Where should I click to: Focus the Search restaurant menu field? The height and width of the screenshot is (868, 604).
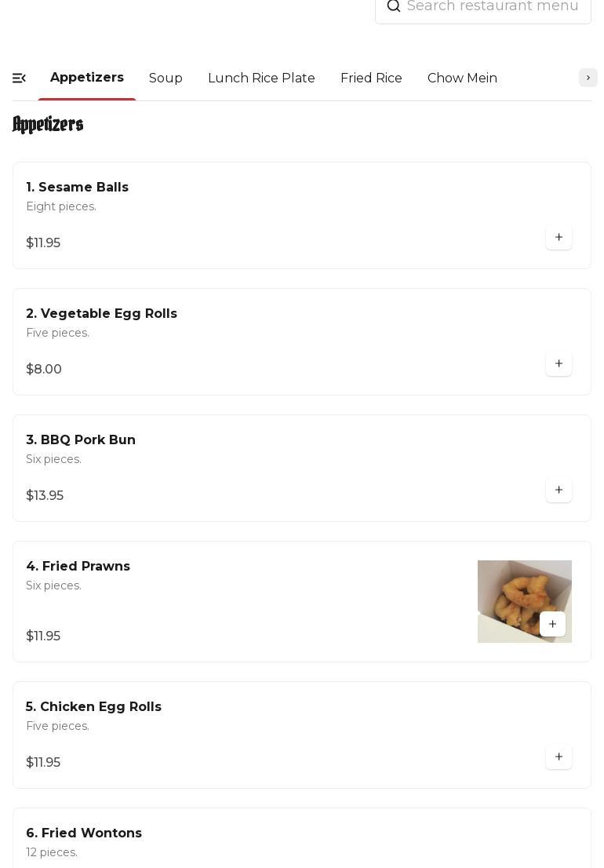[493, 7]
